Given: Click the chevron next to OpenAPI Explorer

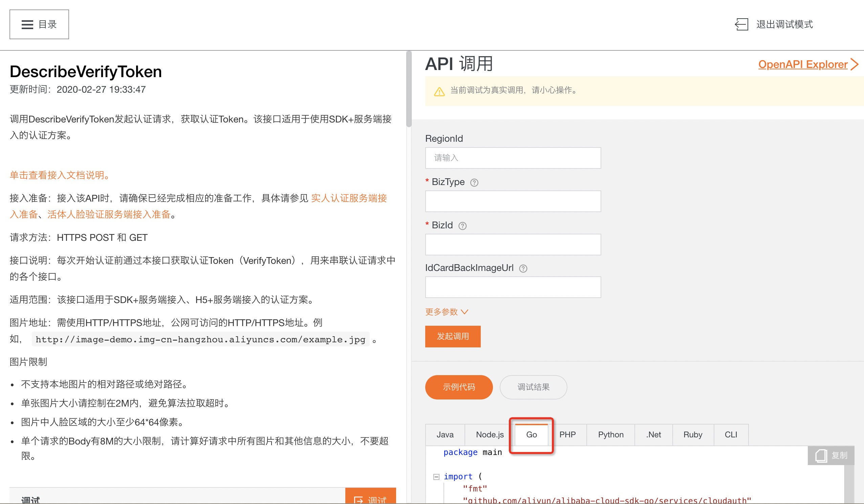Looking at the screenshot, I should click(855, 64).
